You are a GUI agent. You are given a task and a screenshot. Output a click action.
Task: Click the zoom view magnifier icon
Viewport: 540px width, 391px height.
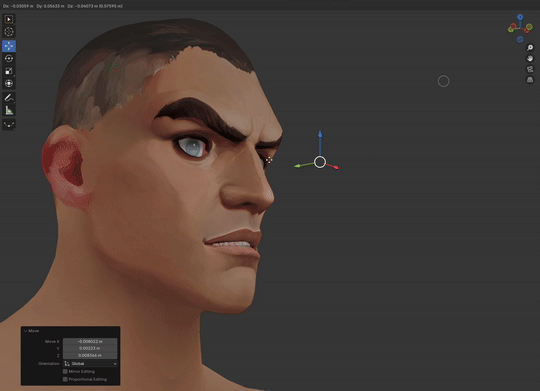click(530, 48)
